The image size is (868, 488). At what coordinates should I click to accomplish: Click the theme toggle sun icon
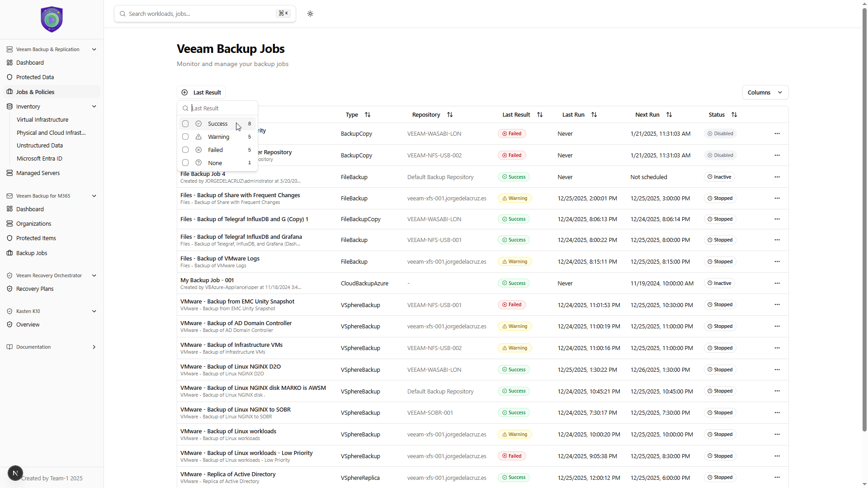click(310, 14)
